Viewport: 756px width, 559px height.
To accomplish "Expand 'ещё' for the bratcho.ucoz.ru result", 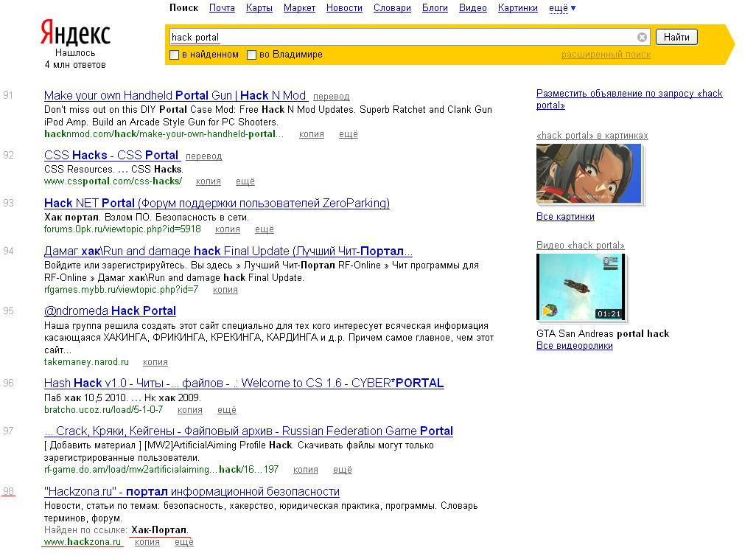I will point(227,410).
